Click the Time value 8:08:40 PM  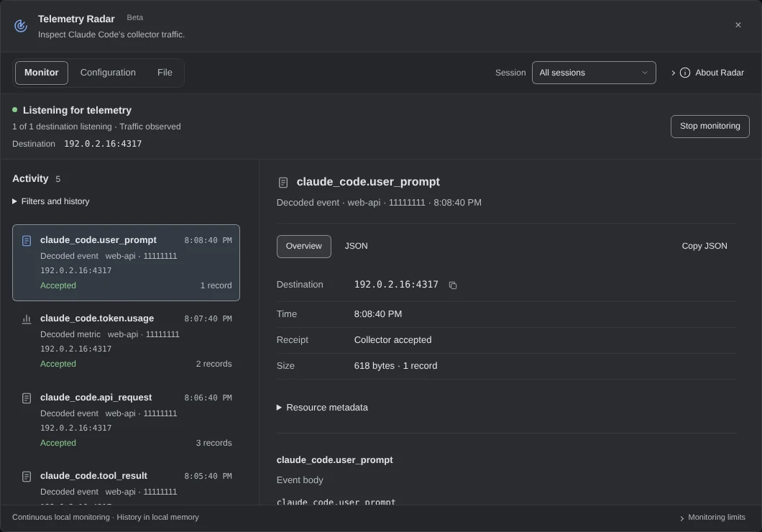pos(378,314)
